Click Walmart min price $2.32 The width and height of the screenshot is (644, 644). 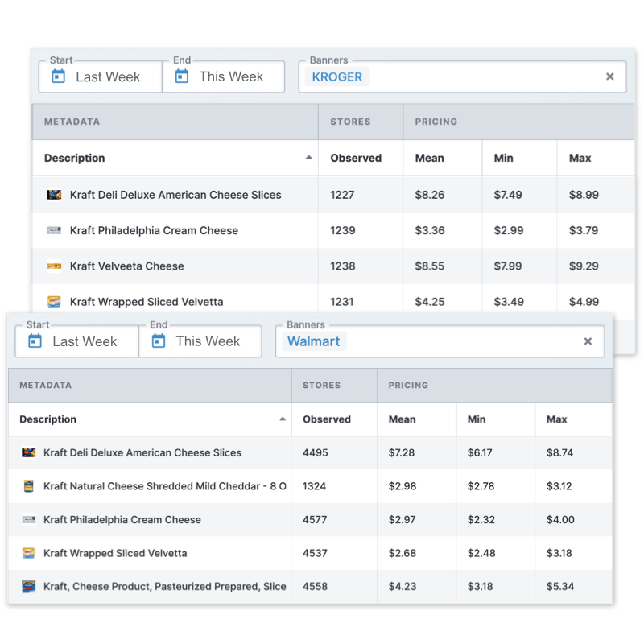point(481,520)
